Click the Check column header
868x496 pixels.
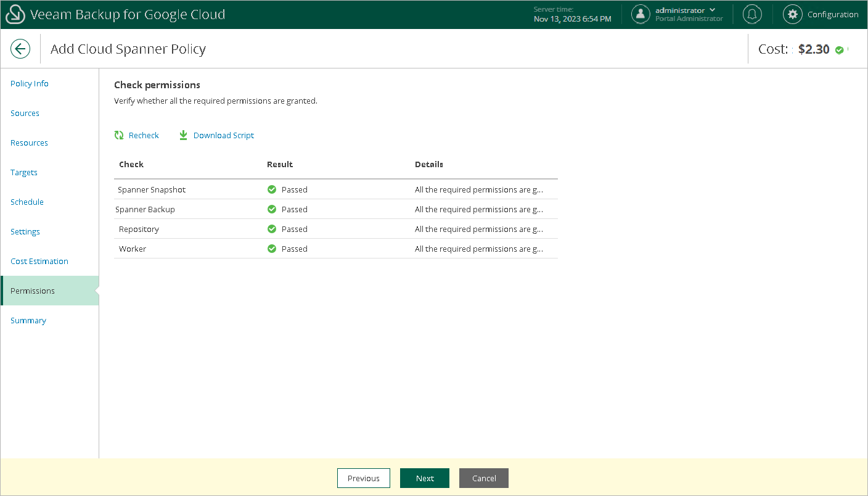pyautogui.click(x=131, y=164)
